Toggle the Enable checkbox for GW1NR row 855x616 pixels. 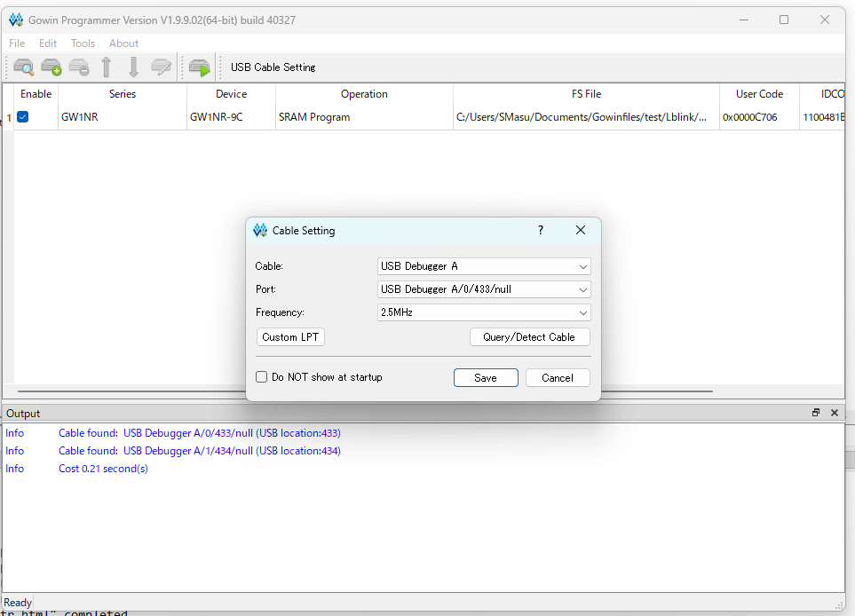[23, 116]
